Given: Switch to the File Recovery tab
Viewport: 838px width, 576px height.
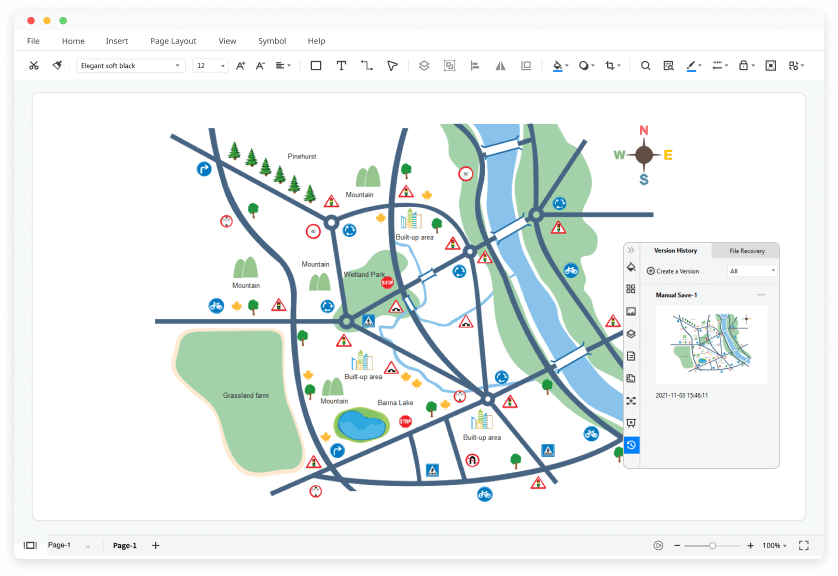Looking at the screenshot, I should click(x=747, y=251).
